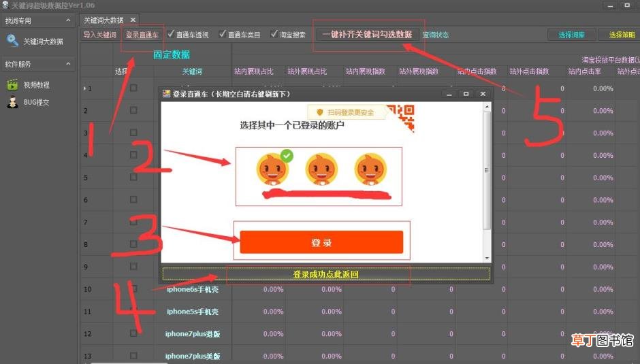
Task: Toggle 直通车类目 checkbox
Action: [x=223, y=33]
